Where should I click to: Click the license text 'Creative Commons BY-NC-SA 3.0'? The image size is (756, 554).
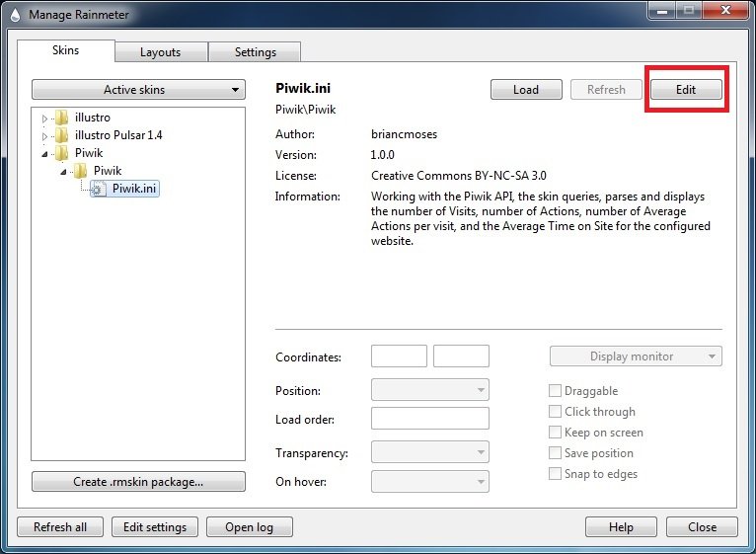[459, 176]
